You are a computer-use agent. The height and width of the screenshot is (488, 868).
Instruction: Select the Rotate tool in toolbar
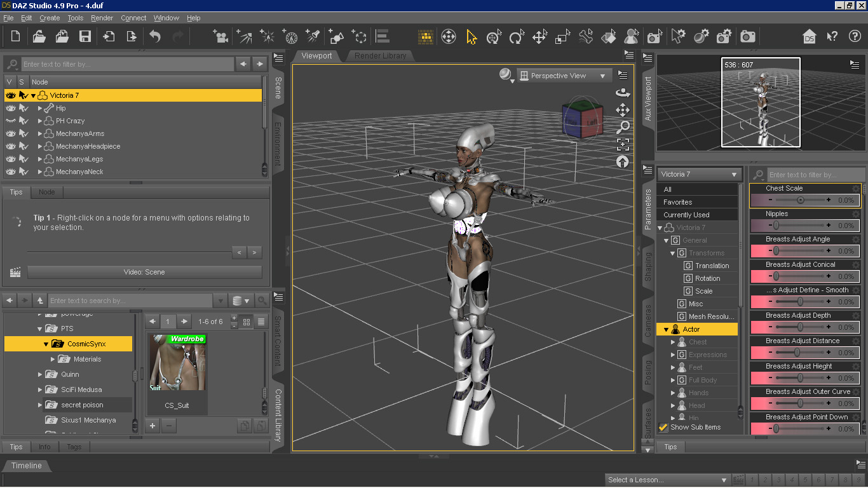coord(516,37)
